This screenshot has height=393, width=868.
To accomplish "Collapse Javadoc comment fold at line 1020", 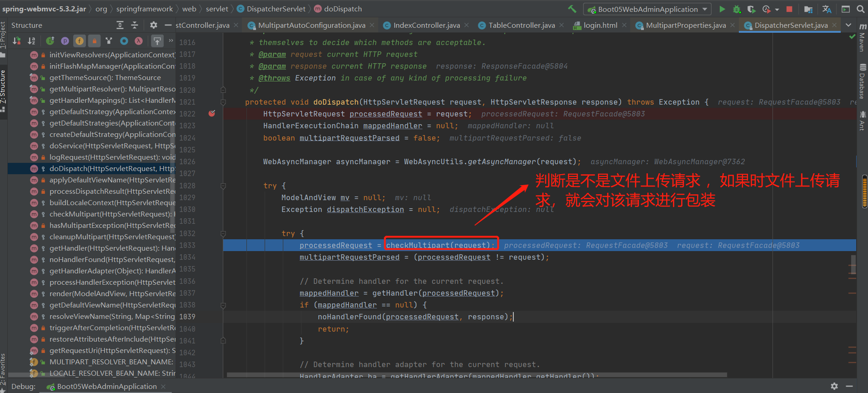I will pyautogui.click(x=223, y=90).
